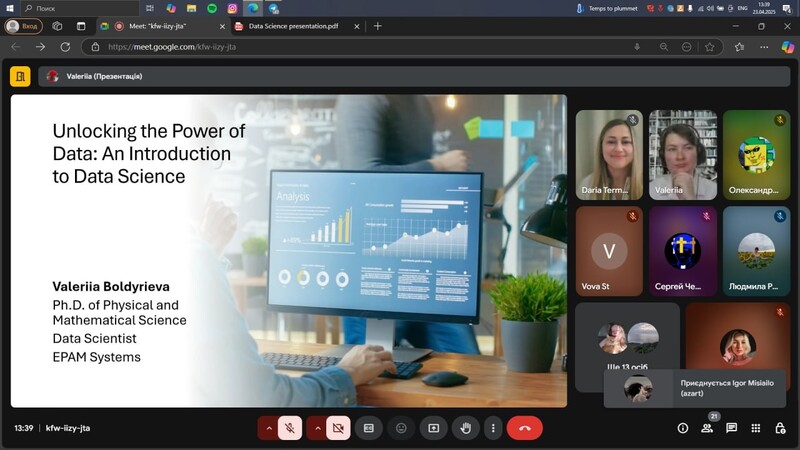Select Сергей Че participant tile
This screenshot has width=800, height=450.
[683, 251]
